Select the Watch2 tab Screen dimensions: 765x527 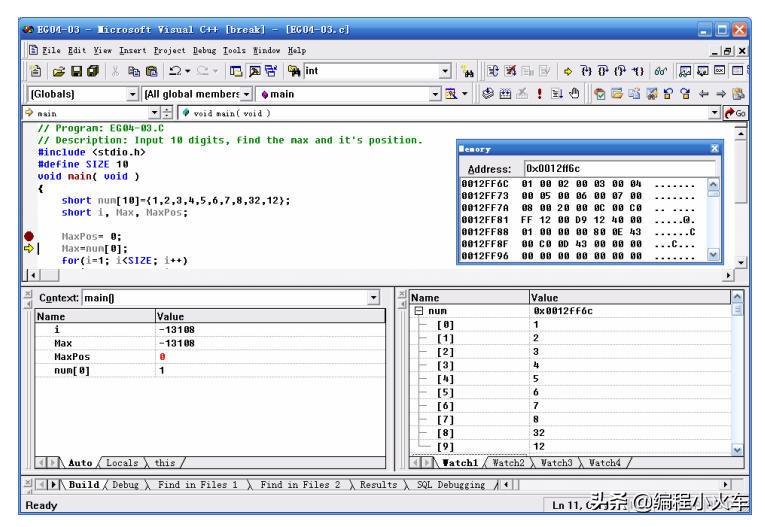coord(508,463)
